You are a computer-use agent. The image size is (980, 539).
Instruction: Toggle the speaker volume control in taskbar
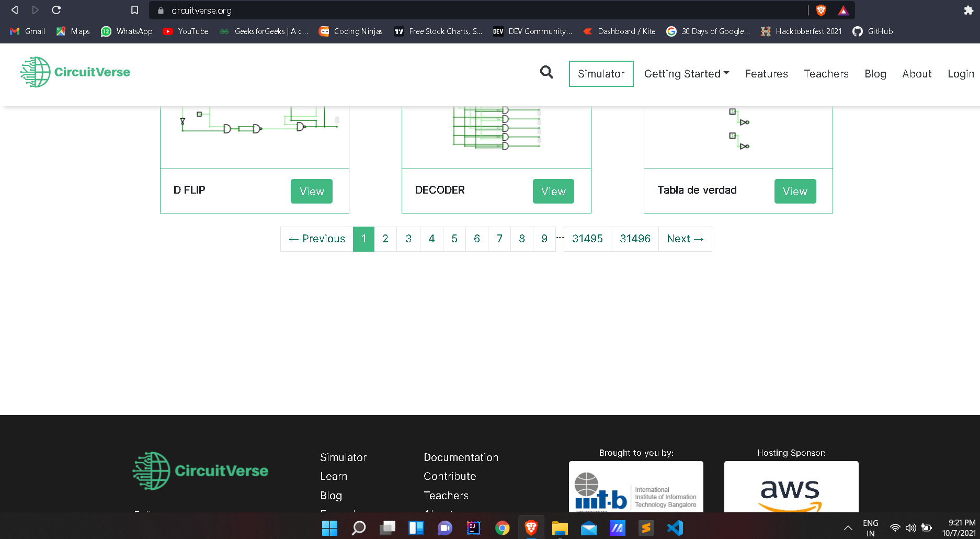911,527
